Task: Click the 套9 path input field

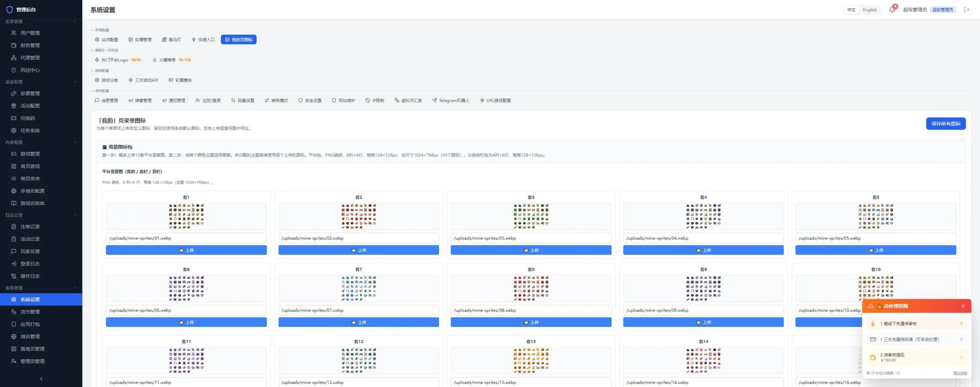Action: coord(703,310)
